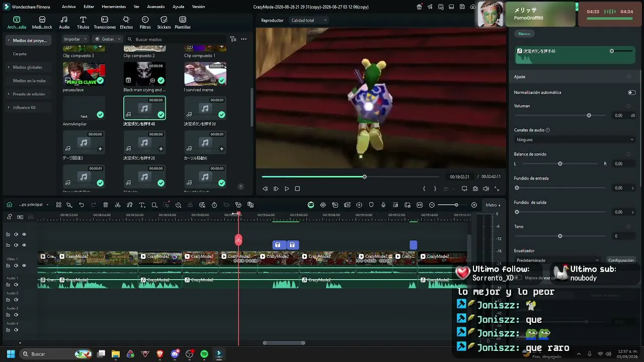Open the Herramientas menu
Screen dimensions: 644x362
[x=114, y=7]
